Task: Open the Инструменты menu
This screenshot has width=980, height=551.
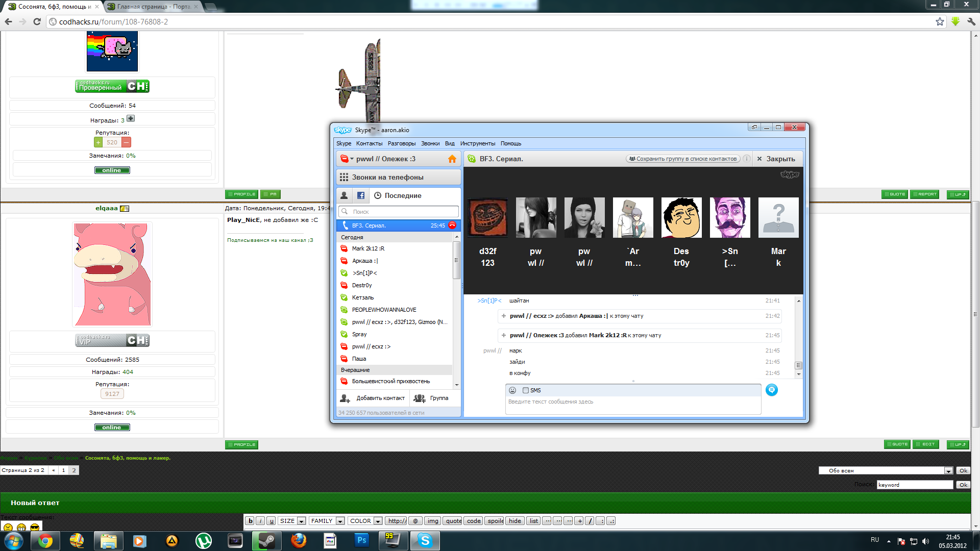Action: (x=478, y=143)
